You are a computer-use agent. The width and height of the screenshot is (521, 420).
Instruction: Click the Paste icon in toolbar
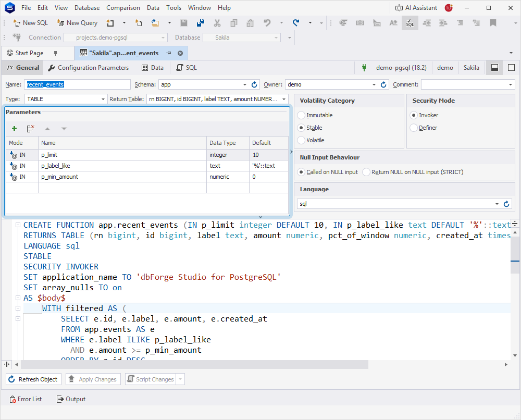click(x=250, y=23)
